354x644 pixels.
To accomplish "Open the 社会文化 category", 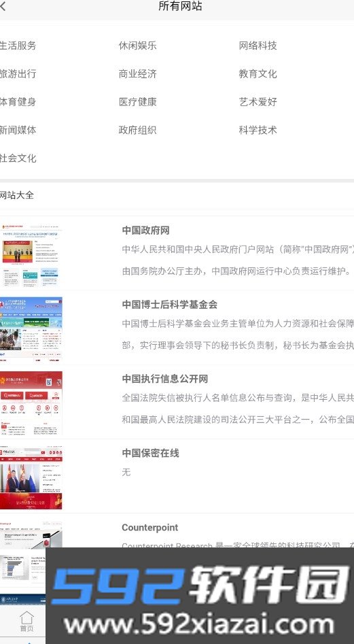I will (x=18, y=158).
